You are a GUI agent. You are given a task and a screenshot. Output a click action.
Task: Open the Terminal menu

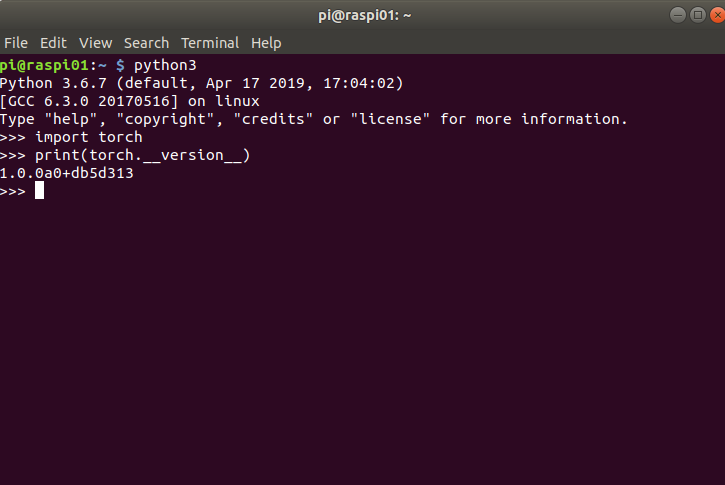210,43
